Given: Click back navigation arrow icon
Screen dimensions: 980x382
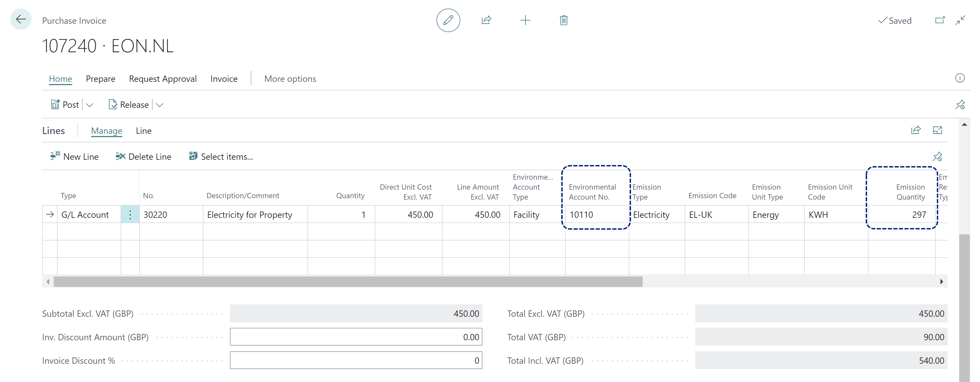Looking at the screenshot, I should point(21,19).
